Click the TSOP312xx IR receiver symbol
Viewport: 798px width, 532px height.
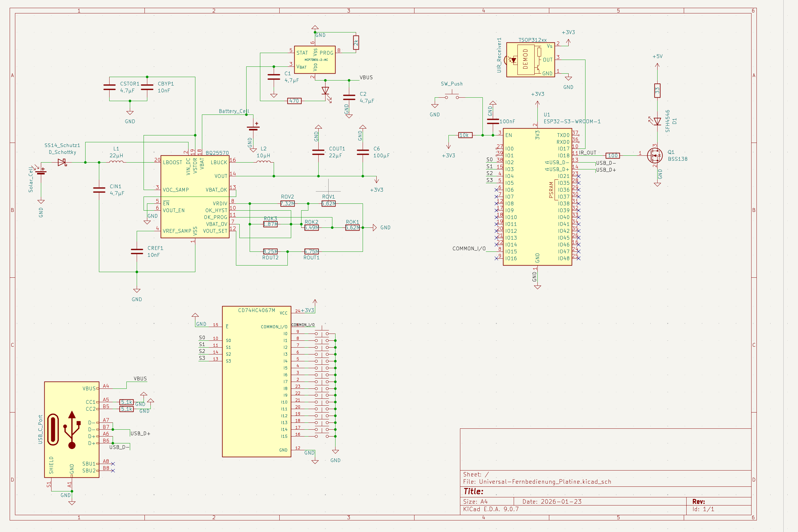point(530,60)
